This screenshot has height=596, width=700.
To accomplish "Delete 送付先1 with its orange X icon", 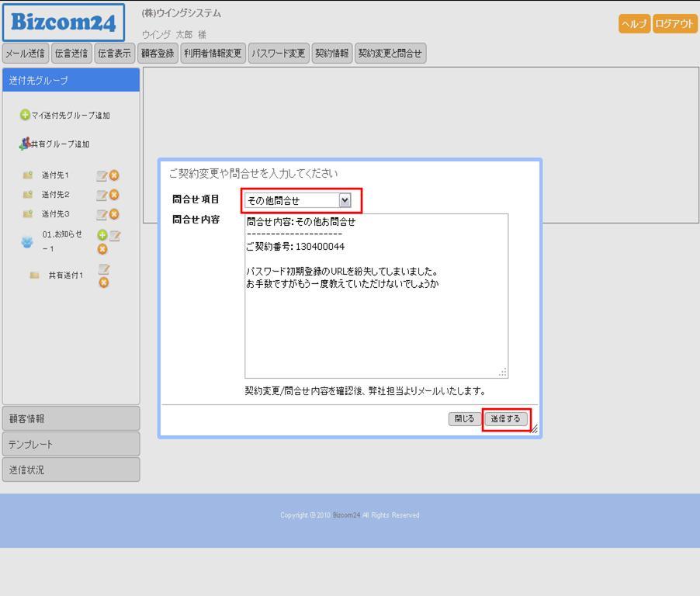I will (x=114, y=176).
